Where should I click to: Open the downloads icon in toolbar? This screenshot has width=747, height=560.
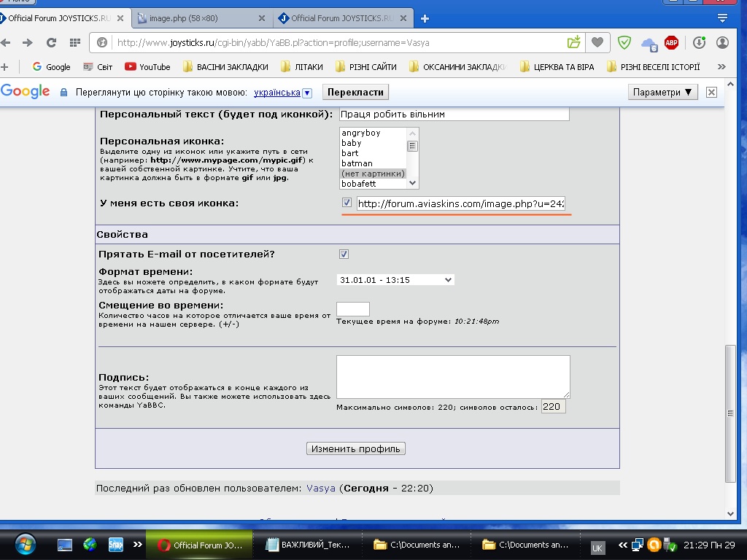[699, 43]
